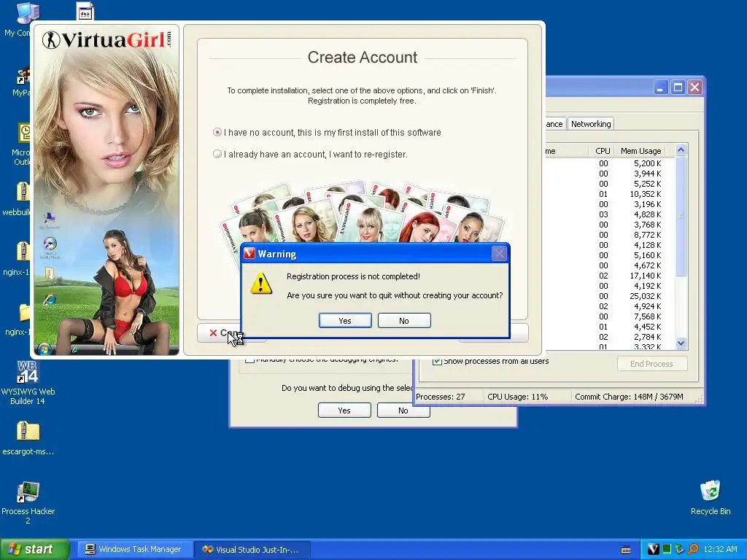Image resolution: width=747 pixels, height=560 pixels.
Task: Select 'I already have an account' radio option
Action: coord(217,154)
